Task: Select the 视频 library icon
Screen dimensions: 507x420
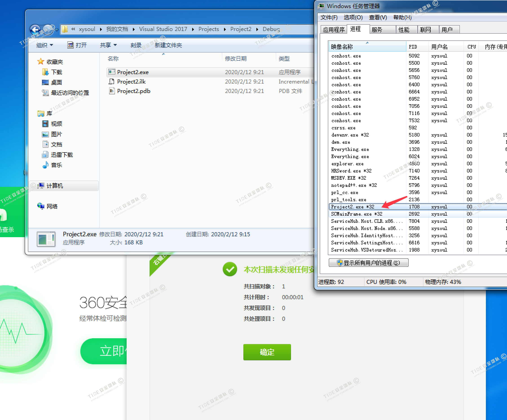Action: click(45, 124)
